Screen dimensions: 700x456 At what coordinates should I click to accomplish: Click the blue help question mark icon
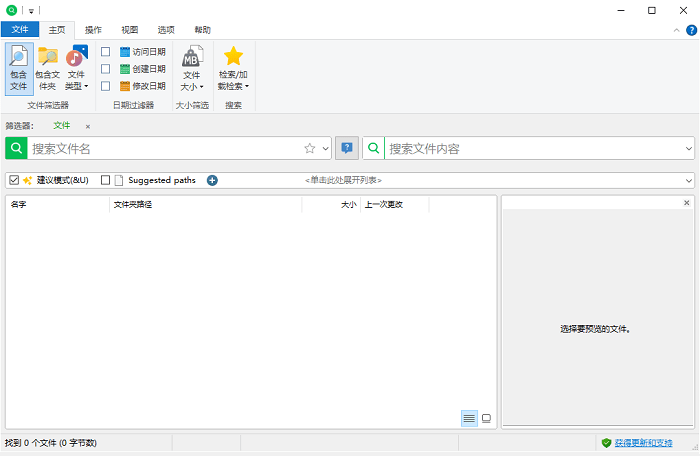click(x=691, y=30)
